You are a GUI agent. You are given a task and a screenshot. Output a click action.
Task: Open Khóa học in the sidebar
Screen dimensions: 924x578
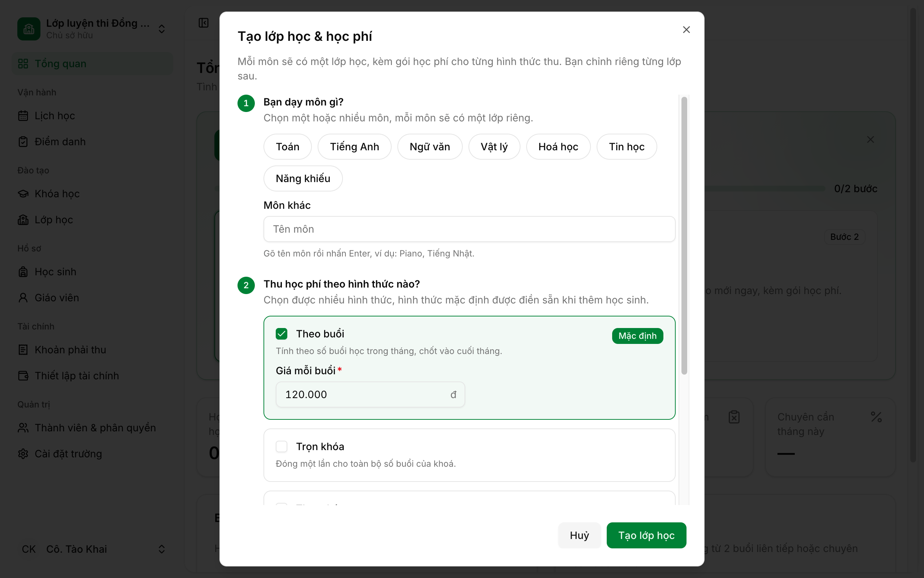point(92,193)
